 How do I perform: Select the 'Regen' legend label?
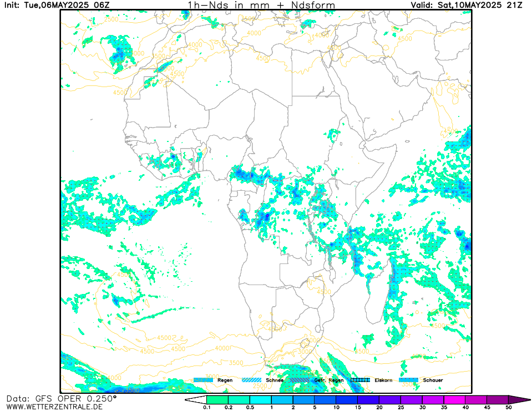tap(225, 380)
